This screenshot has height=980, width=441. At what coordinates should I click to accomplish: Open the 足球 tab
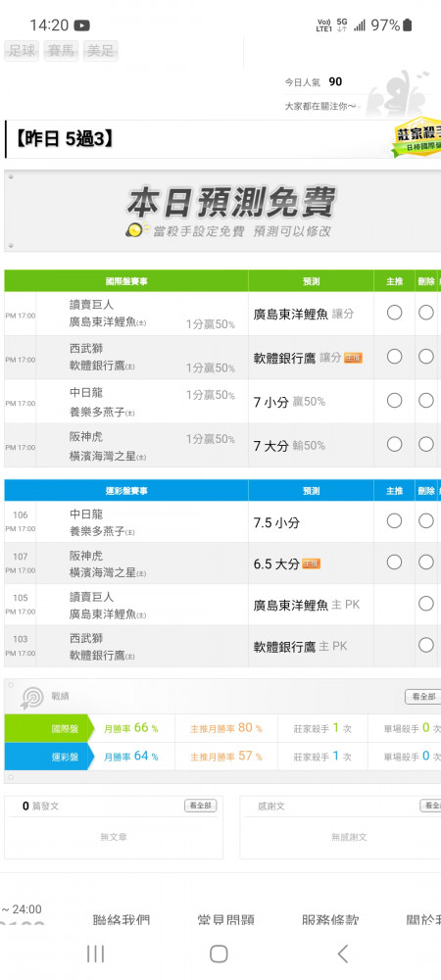23,51
